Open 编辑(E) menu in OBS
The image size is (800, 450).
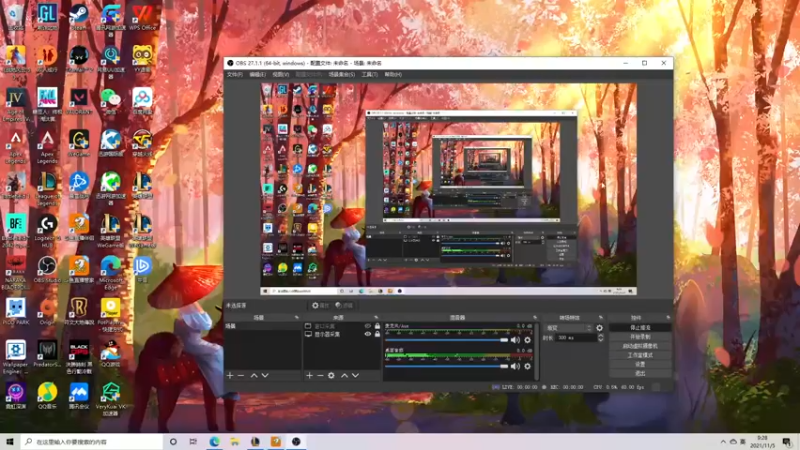point(257,74)
